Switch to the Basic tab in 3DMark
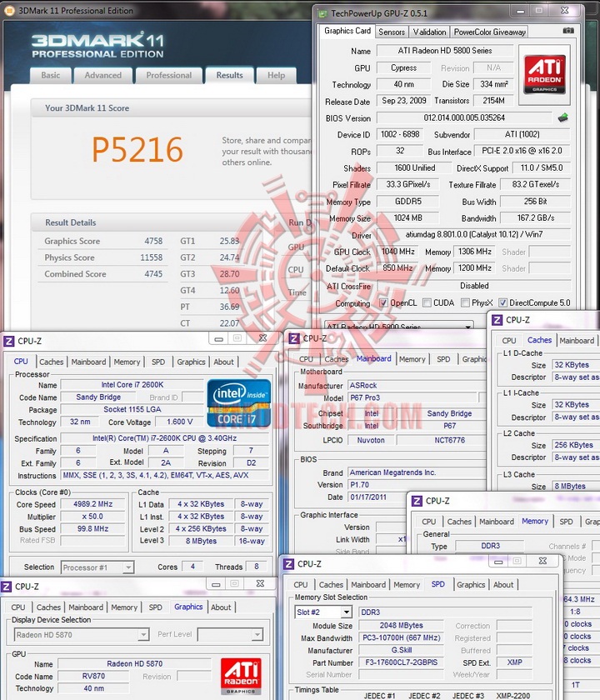This screenshot has width=600, height=700. click(51, 76)
